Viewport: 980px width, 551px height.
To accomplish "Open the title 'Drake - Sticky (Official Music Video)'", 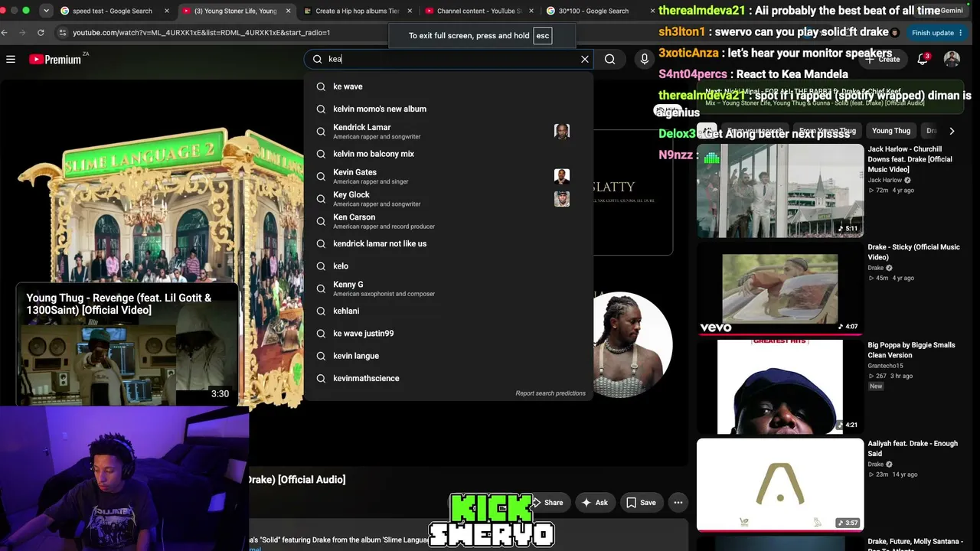I will pyautogui.click(x=913, y=252).
